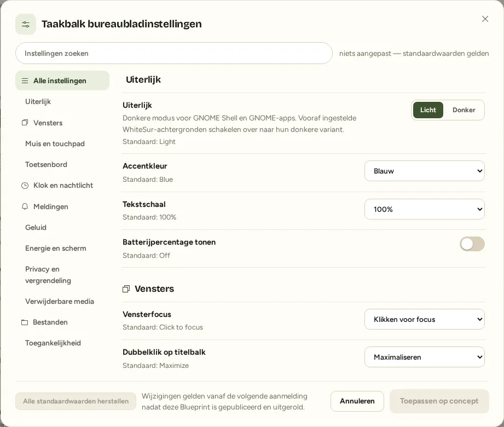
Task: Open the Toegankelijkheid category
Action: pos(53,343)
